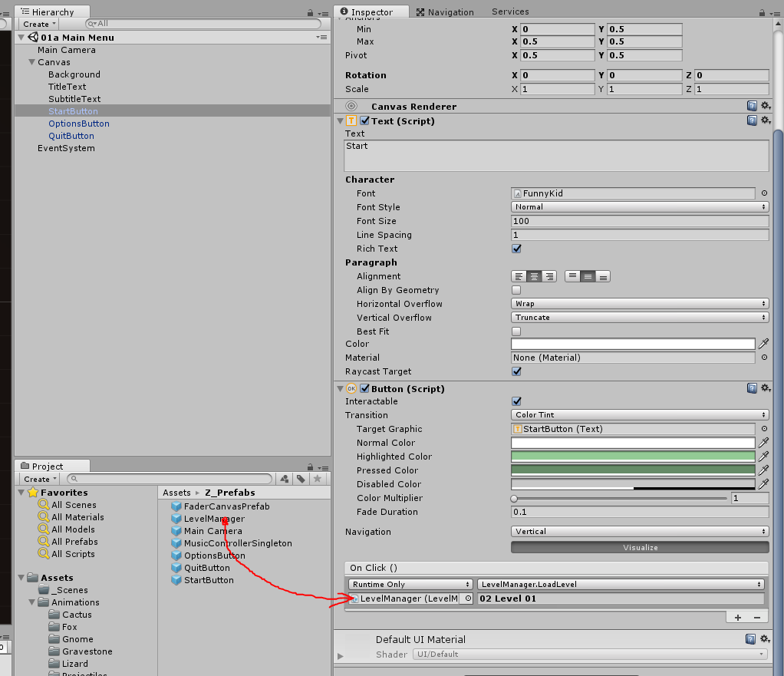Disable the Rich Text checkbox
784x676 pixels.
(x=515, y=249)
